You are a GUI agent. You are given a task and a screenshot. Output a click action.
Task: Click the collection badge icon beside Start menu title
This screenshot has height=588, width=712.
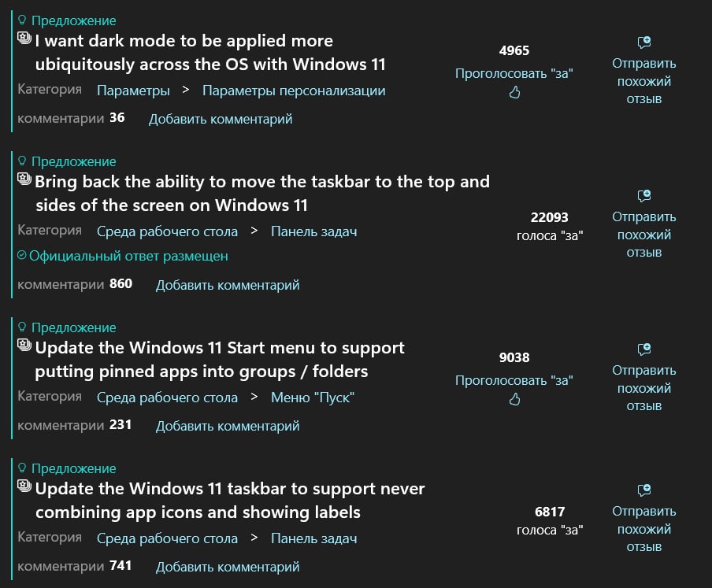click(x=24, y=345)
